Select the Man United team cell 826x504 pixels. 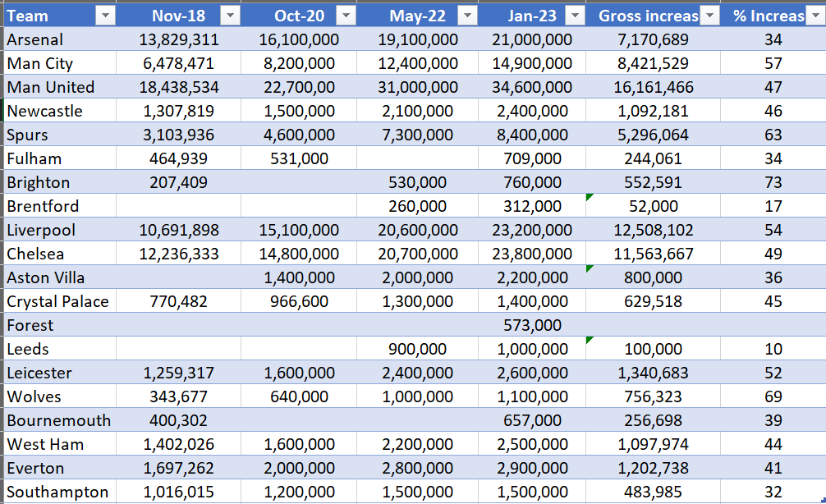point(60,87)
